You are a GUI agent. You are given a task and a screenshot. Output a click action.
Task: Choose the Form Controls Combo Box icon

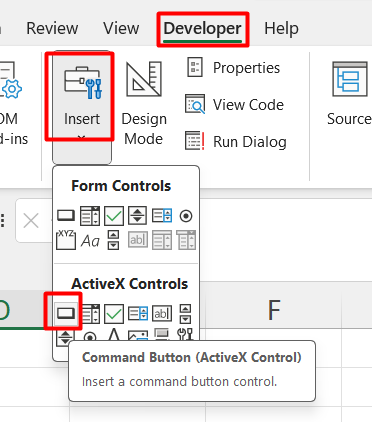pos(90,216)
